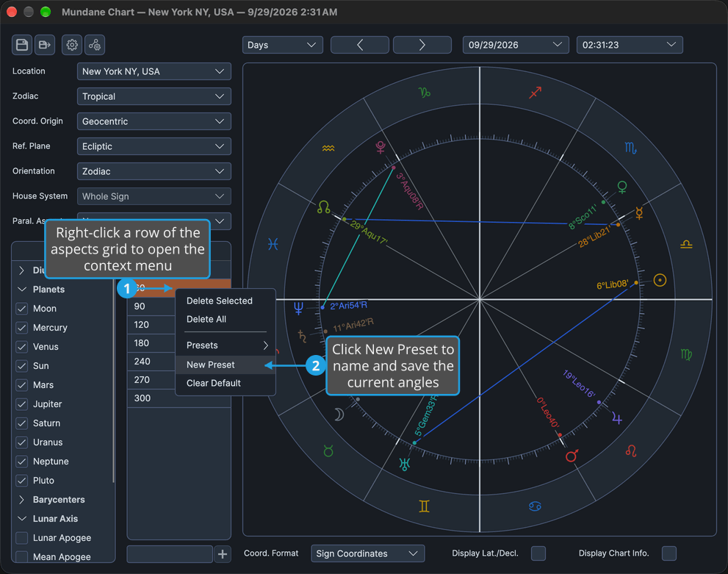Toggle the Venus checkbox
Image resolution: width=728 pixels, height=574 pixels.
[22, 346]
